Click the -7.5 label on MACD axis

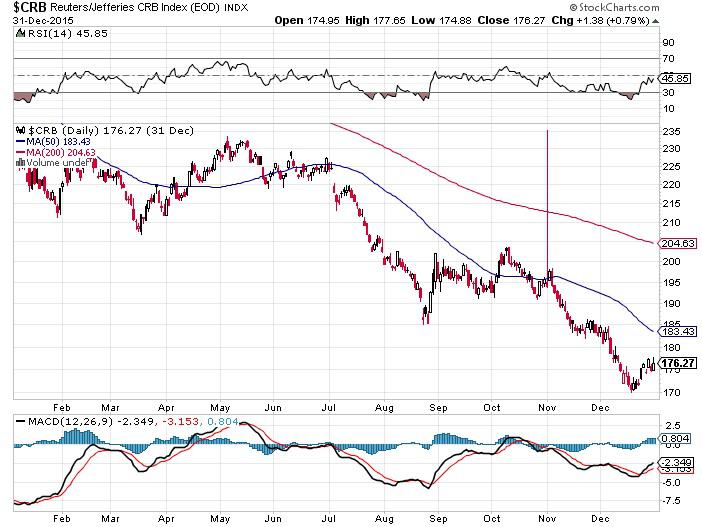[671, 501]
